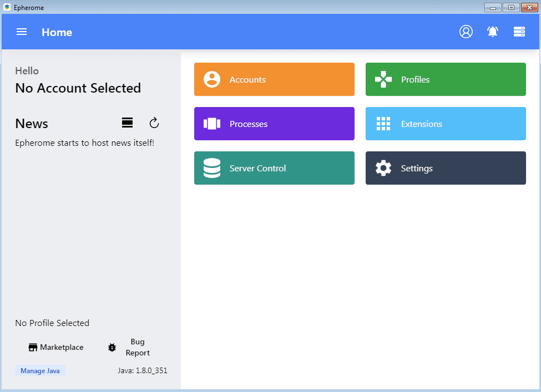This screenshot has height=392, width=541.
Task: Open the Settings tile
Action: point(446,168)
